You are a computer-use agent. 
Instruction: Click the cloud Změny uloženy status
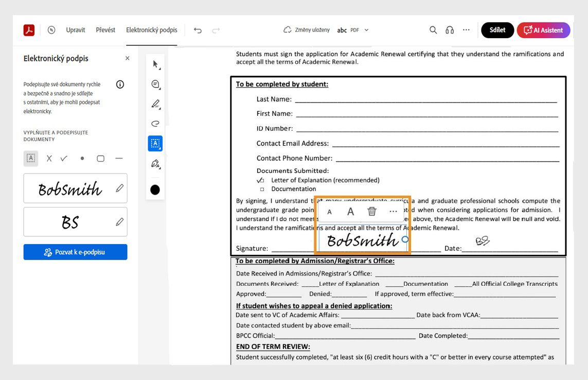tap(307, 30)
